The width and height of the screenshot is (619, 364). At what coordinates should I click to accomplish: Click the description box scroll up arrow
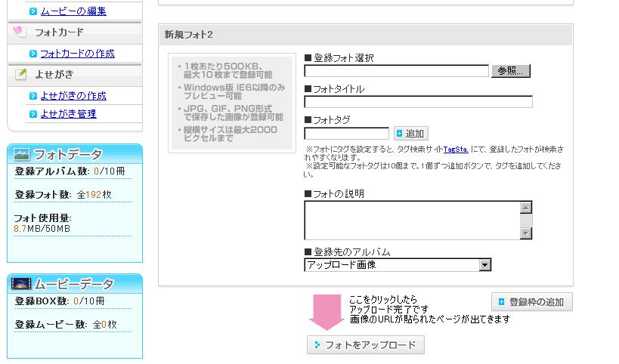(526, 208)
